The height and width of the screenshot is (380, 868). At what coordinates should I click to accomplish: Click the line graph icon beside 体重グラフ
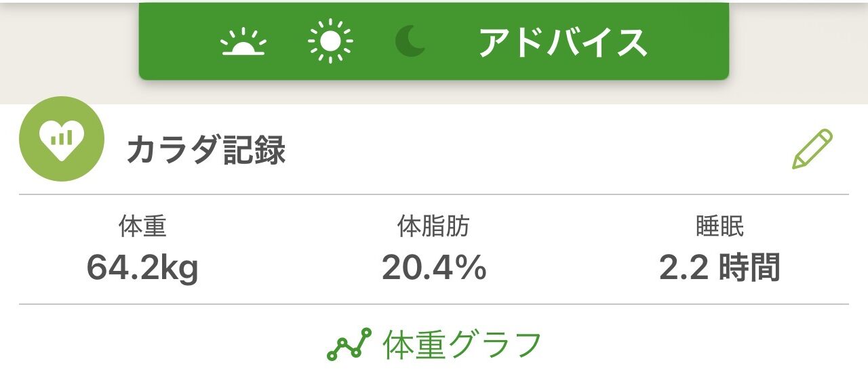349,345
